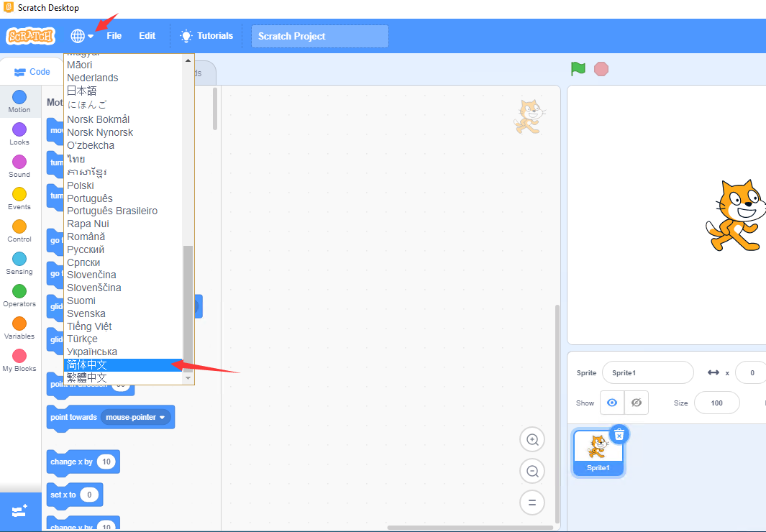
Task: Click the Scratch Project title field
Action: tap(319, 37)
